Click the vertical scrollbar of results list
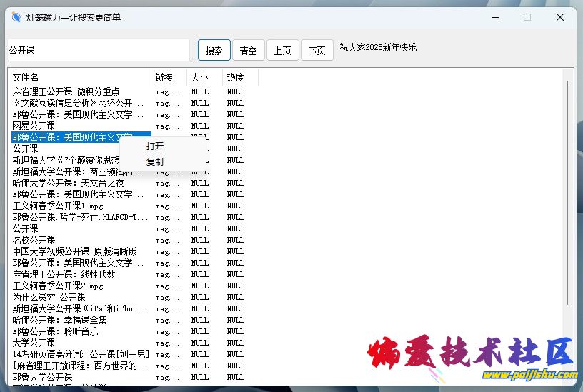This screenshot has width=583, height=392. click(x=568, y=193)
